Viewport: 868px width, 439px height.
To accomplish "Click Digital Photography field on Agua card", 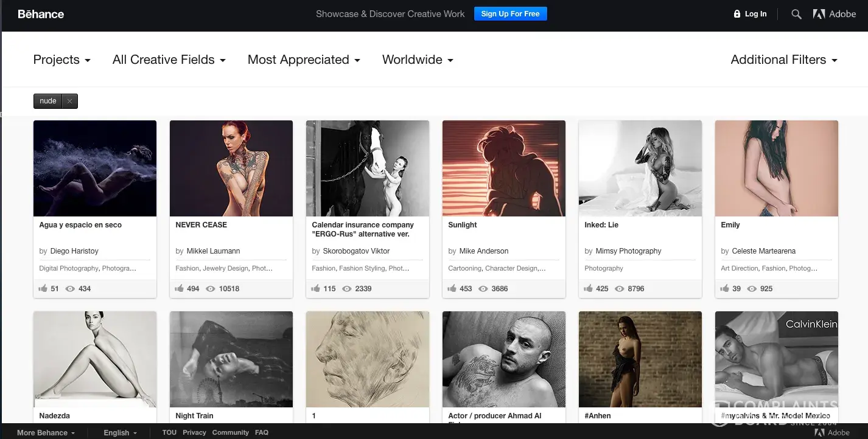I will coord(68,268).
